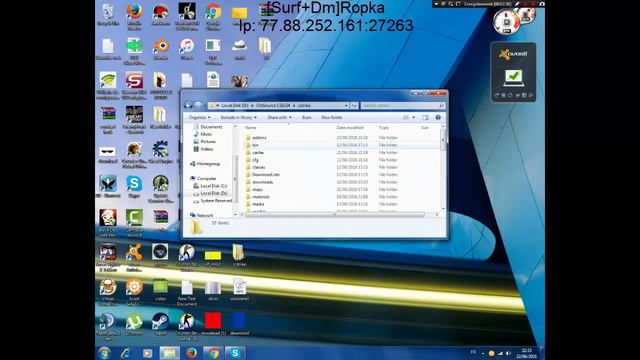Open Windows Media Player from the taskbar
The height and width of the screenshot is (360, 640).
pyautogui.click(x=147, y=353)
